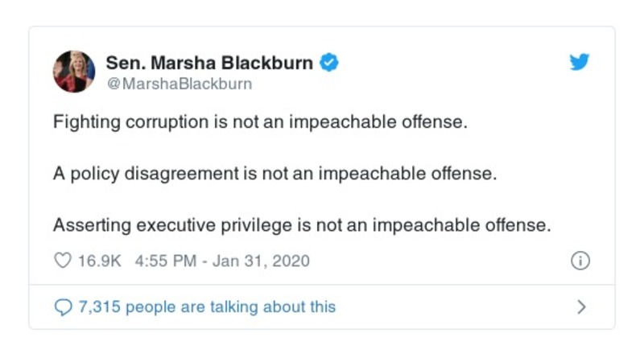Open Marsha Blackburn's profile picture

(x=74, y=72)
